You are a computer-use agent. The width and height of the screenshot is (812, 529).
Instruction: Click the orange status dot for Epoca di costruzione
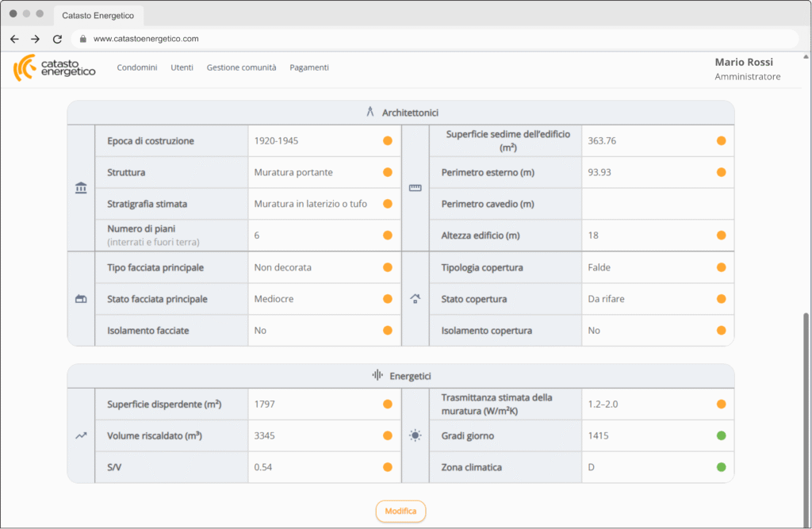(388, 140)
